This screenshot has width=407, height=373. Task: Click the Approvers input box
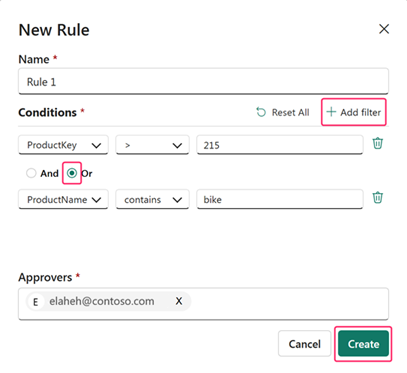coord(203,304)
